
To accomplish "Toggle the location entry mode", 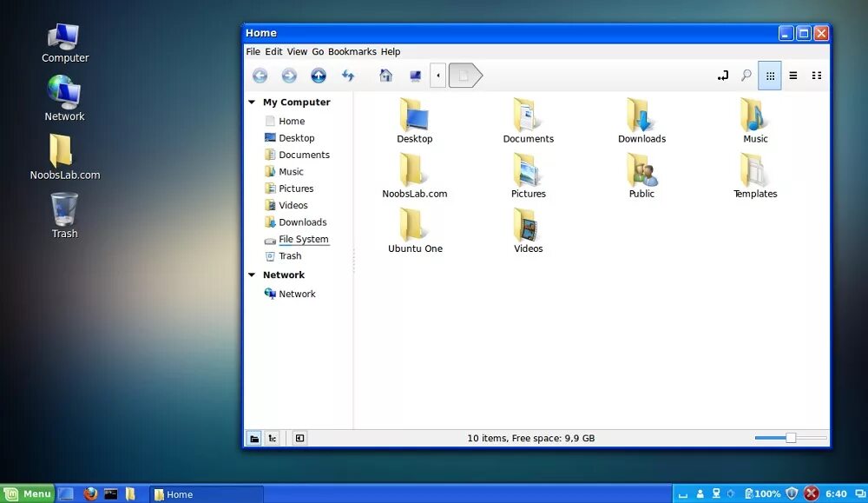I will [x=722, y=76].
